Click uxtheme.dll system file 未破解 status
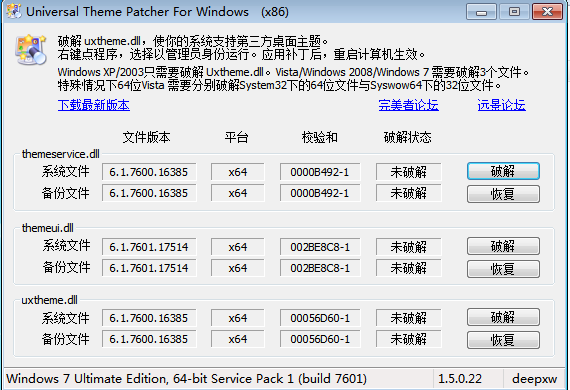 (x=409, y=318)
